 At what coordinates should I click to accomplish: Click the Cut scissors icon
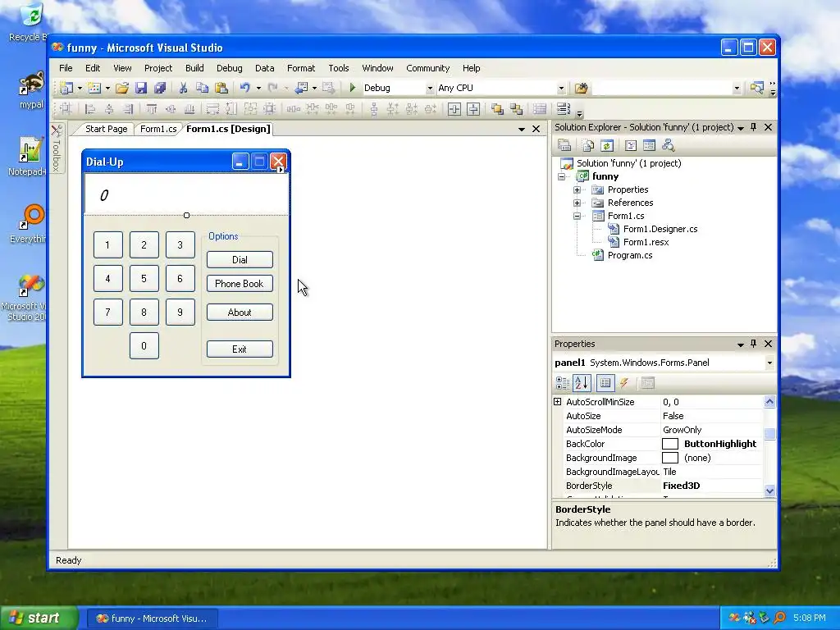pyautogui.click(x=183, y=88)
